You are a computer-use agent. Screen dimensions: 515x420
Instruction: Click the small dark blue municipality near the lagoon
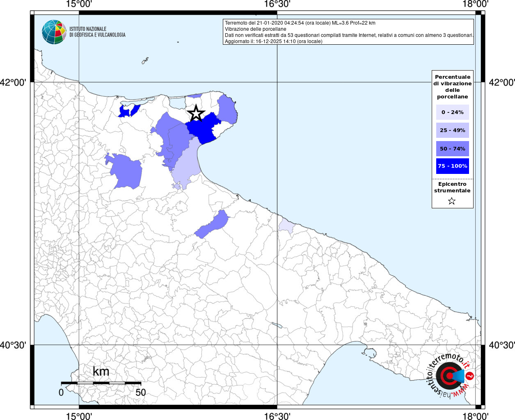tap(124, 112)
